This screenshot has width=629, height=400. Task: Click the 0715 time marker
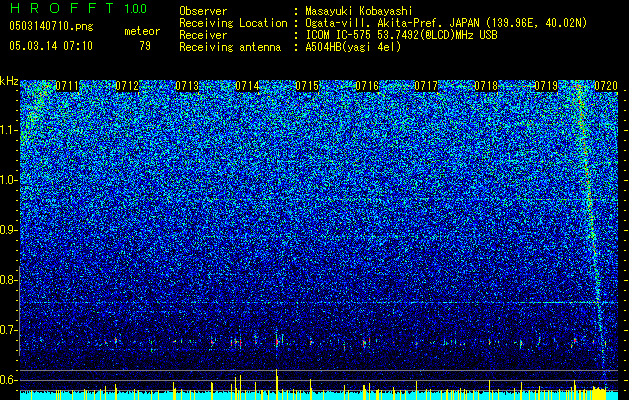[307, 86]
